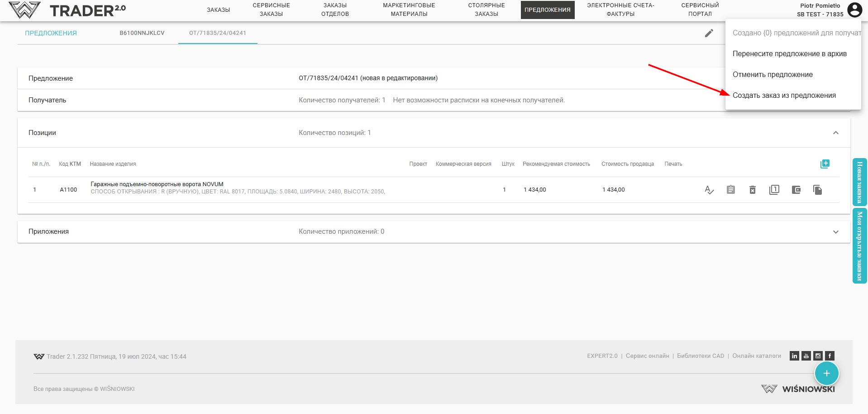Click the numbered-copies icon in the item row
Screen dimensions: 868x414
774,190
